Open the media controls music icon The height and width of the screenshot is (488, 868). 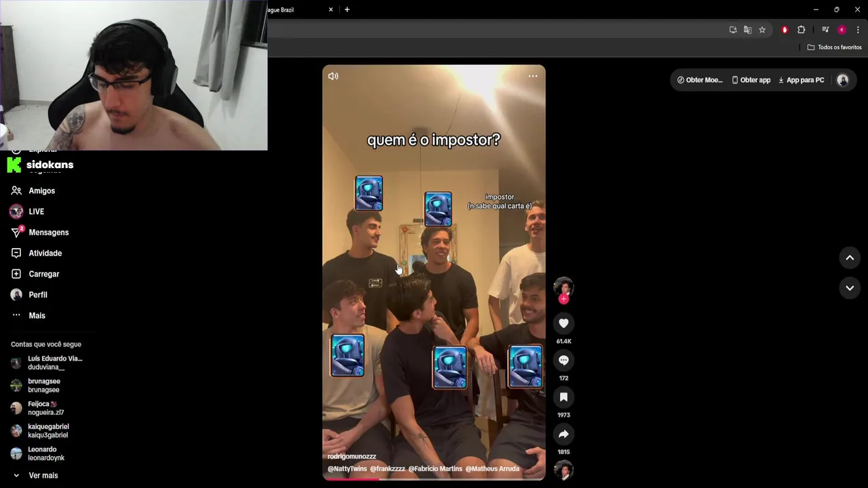coord(825,30)
